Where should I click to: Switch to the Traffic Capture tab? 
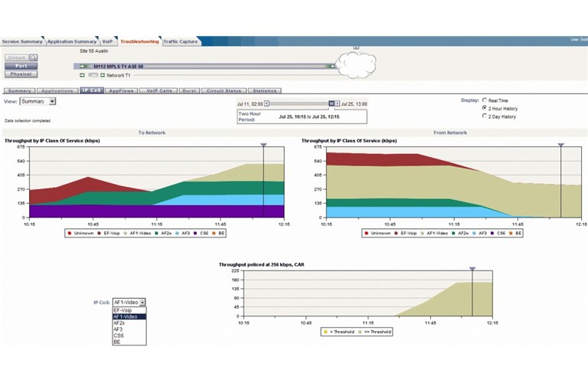(x=181, y=41)
